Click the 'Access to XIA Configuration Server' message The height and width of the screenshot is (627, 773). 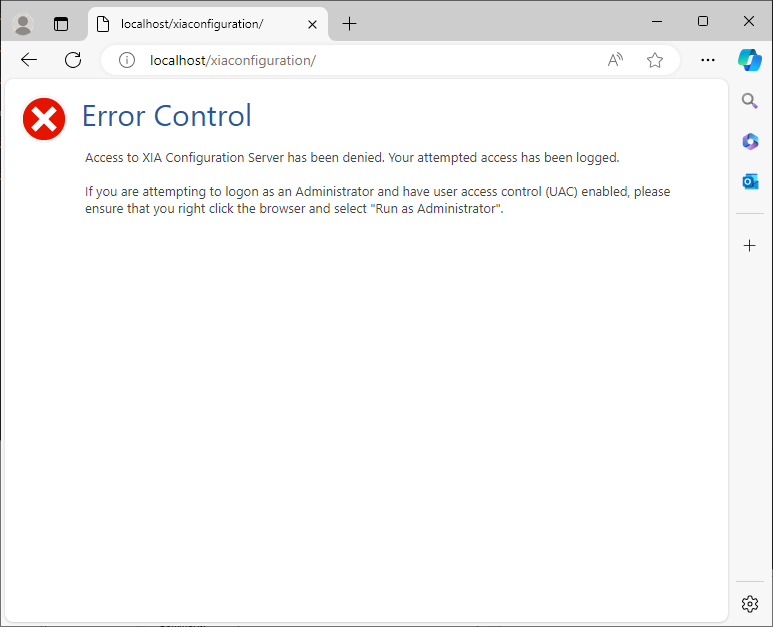352,158
